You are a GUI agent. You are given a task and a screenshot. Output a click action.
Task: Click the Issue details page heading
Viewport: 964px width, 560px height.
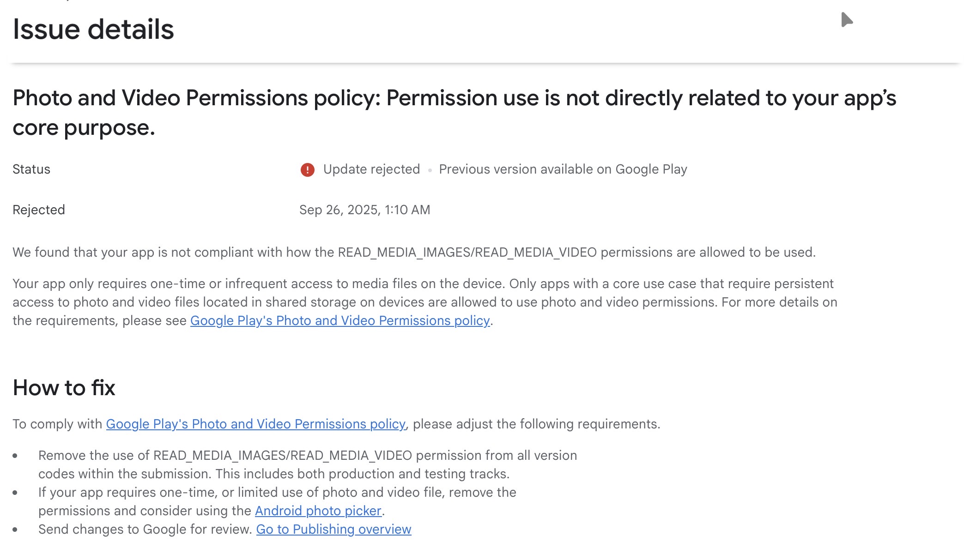coord(93,30)
